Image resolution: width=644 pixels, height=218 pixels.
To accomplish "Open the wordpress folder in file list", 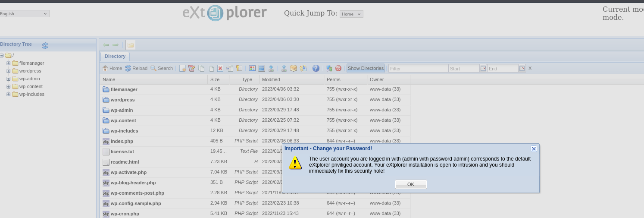I will (123, 100).
